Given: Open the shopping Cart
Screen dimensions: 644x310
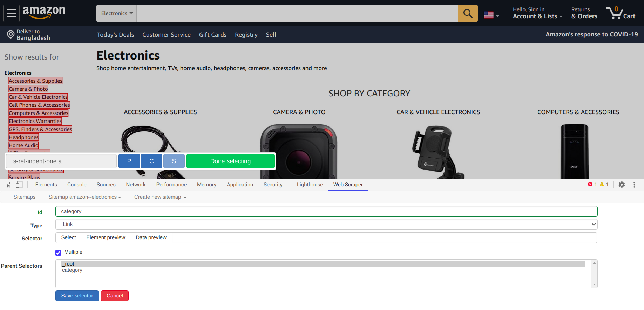Looking at the screenshot, I should click(x=621, y=13).
